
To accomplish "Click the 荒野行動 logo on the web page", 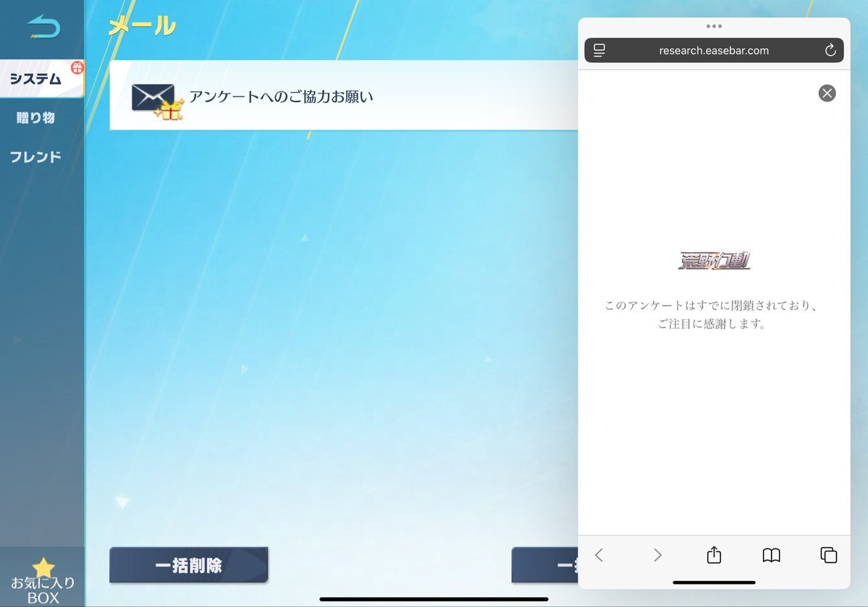I will [x=714, y=260].
